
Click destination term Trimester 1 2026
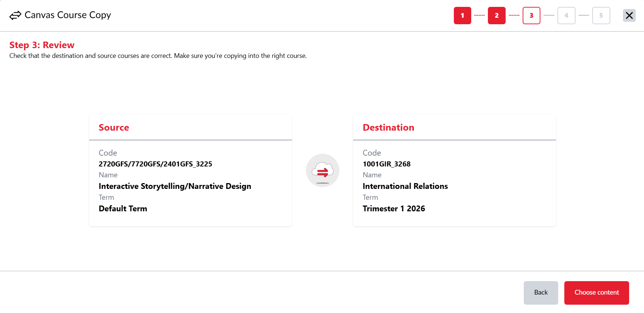(x=394, y=208)
